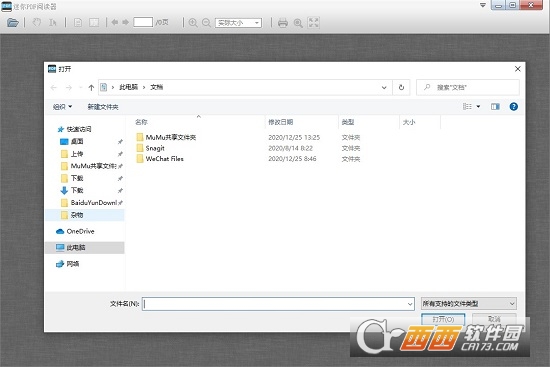
Task: Sort by 修改日期 column
Action: [281, 122]
